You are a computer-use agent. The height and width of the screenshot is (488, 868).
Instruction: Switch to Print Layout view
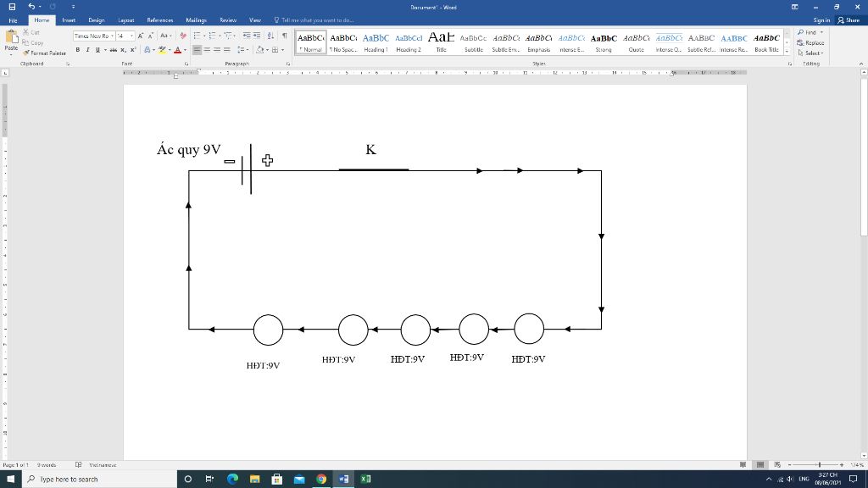pos(760,465)
